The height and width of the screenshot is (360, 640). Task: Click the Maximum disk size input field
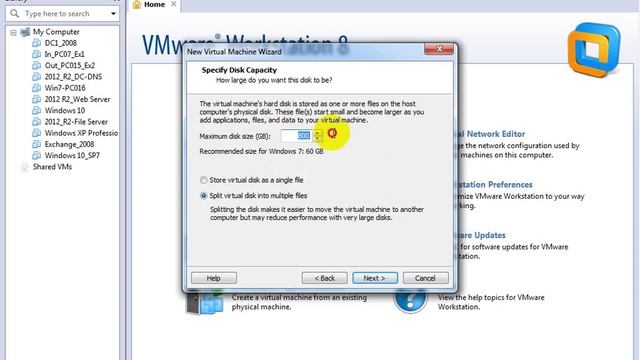[297, 136]
